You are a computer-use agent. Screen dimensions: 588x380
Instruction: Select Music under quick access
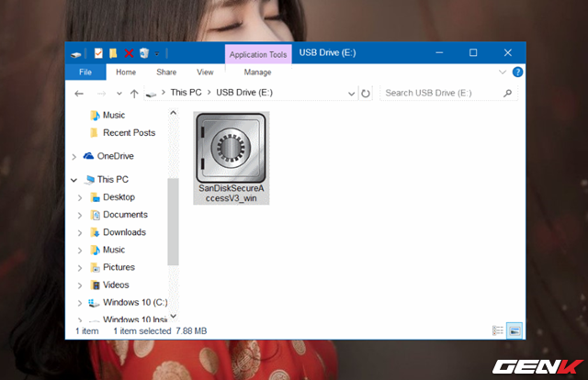coord(114,115)
